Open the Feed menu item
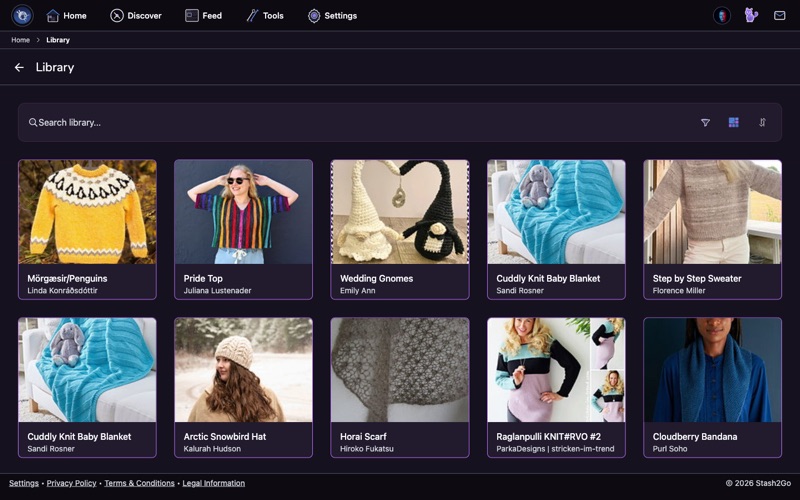 point(203,16)
